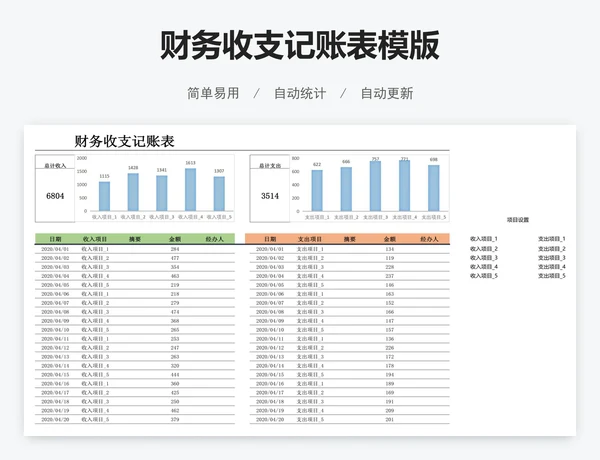Select the income chart bar labeled 1115
Viewport: 600px width, 460px height.
point(104,196)
